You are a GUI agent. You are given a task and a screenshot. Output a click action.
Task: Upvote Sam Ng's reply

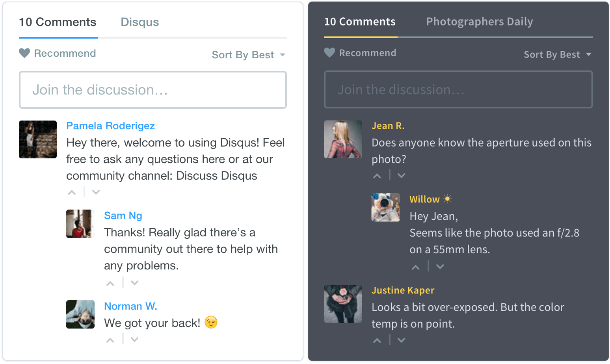[110, 283]
